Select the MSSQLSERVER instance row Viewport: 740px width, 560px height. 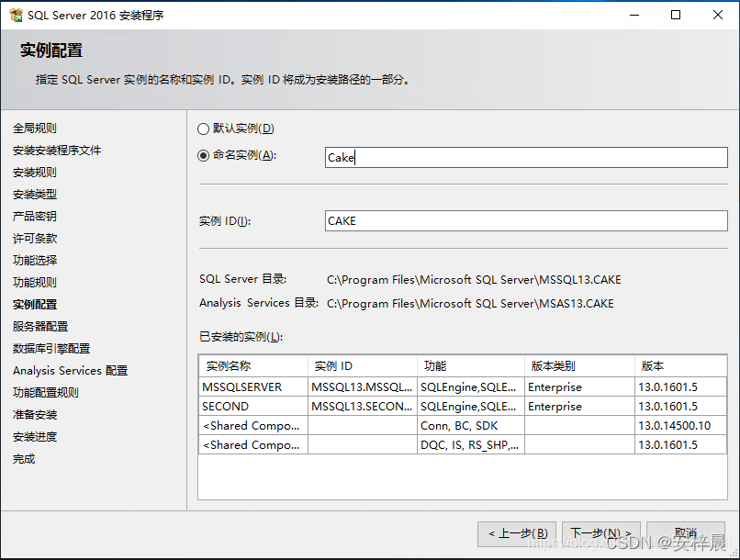click(463, 386)
